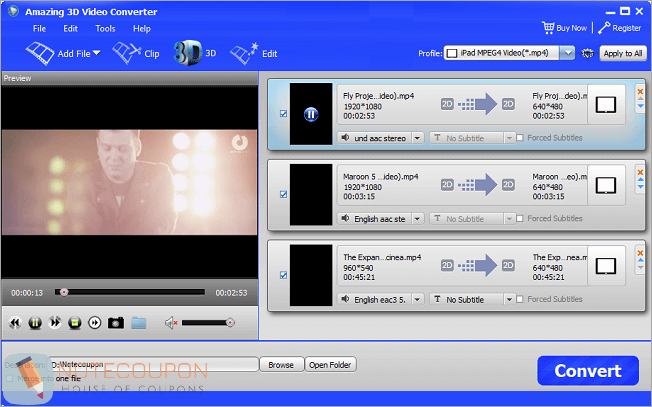652x407 pixels.
Task: Select the Maroon 5 video thumbnail
Action: [311, 195]
